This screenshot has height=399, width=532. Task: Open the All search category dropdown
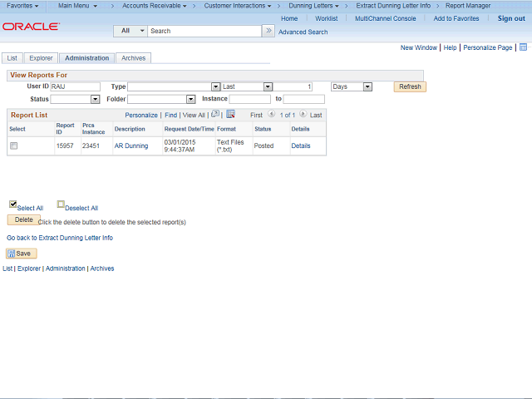pos(131,31)
